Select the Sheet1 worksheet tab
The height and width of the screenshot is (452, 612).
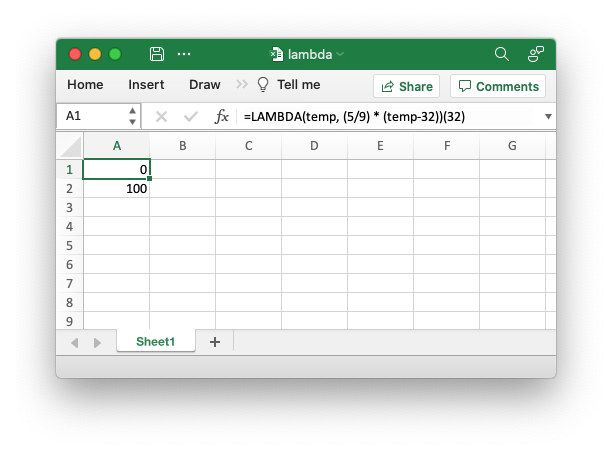(x=155, y=342)
